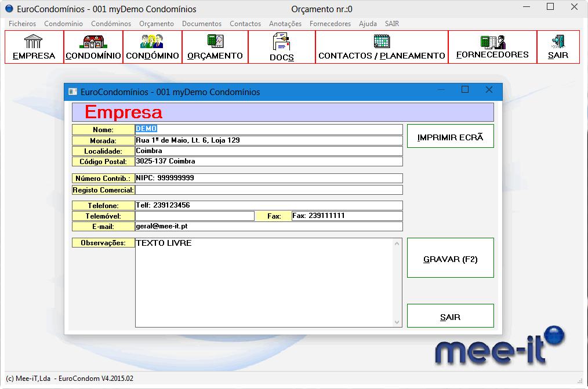The image size is (588, 389).
Task: Open Contactos / Planeamento calendar icon
Action: pyautogui.click(x=382, y=42)
